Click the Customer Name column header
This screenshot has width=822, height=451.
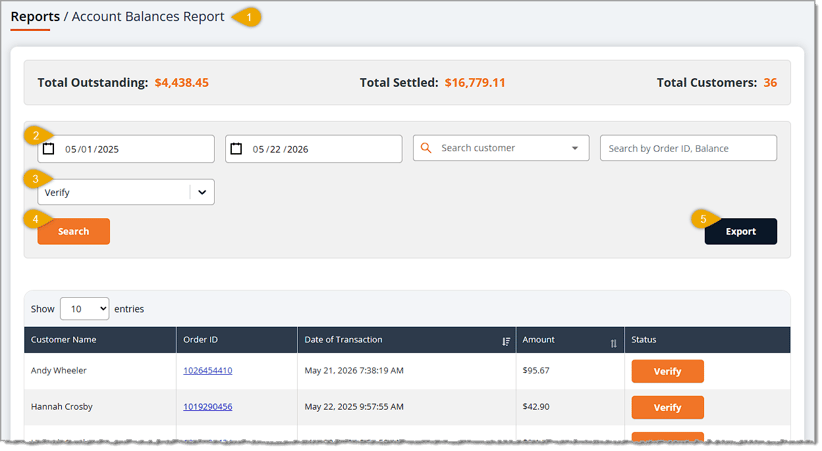click(100, 340)
